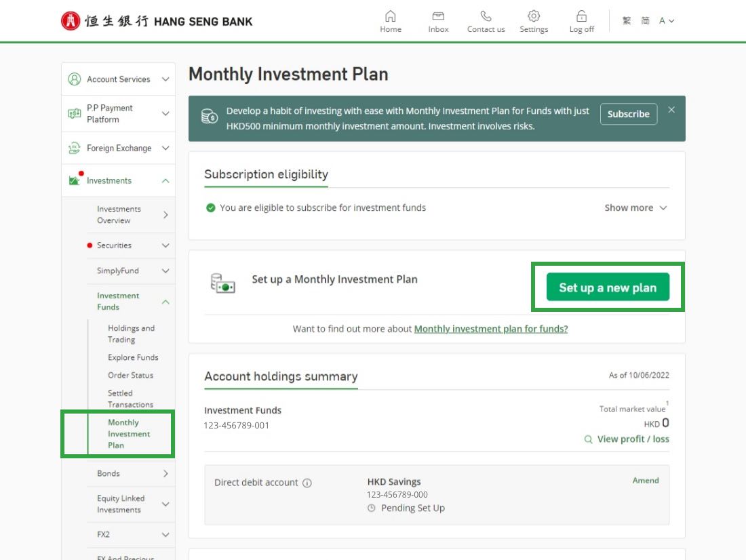Click account number 123-456789-001

coord(237,425)
